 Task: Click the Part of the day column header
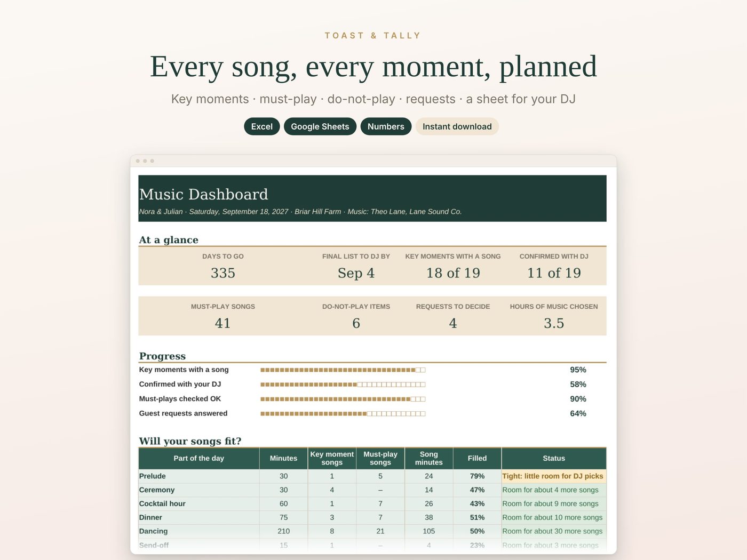[199, 458]
